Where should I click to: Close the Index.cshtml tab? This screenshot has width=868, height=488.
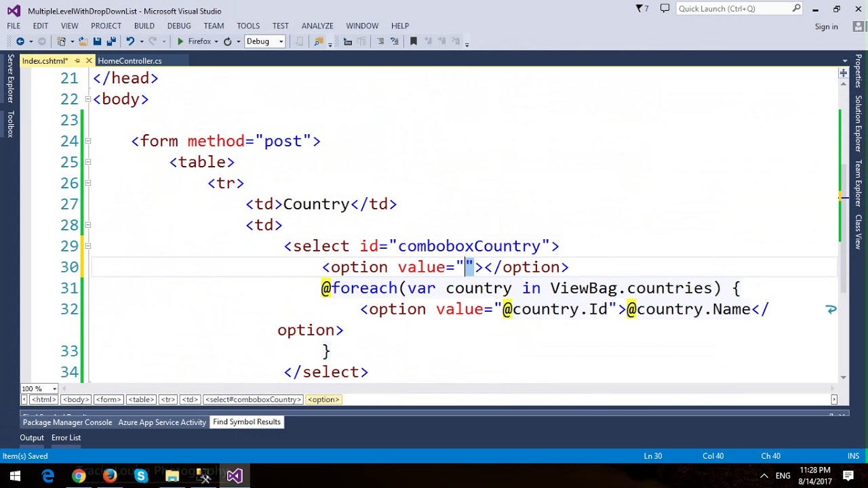(89, 61)
